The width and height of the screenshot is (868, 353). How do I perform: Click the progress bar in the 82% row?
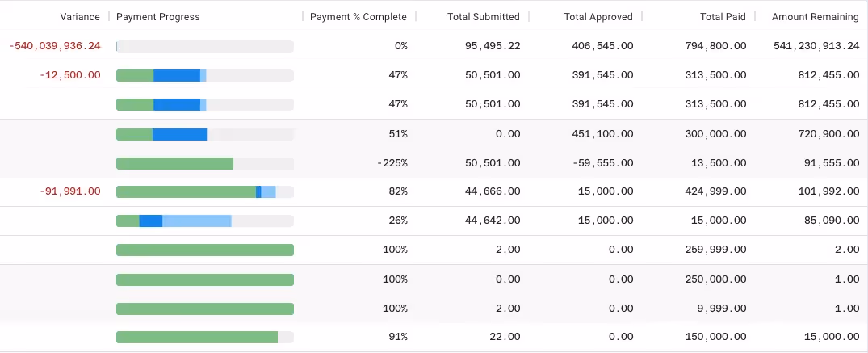[205, 191]
